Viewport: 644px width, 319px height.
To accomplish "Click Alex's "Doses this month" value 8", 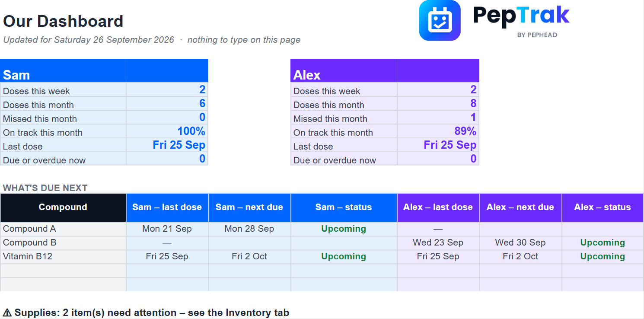I will (x=473, y=104).
